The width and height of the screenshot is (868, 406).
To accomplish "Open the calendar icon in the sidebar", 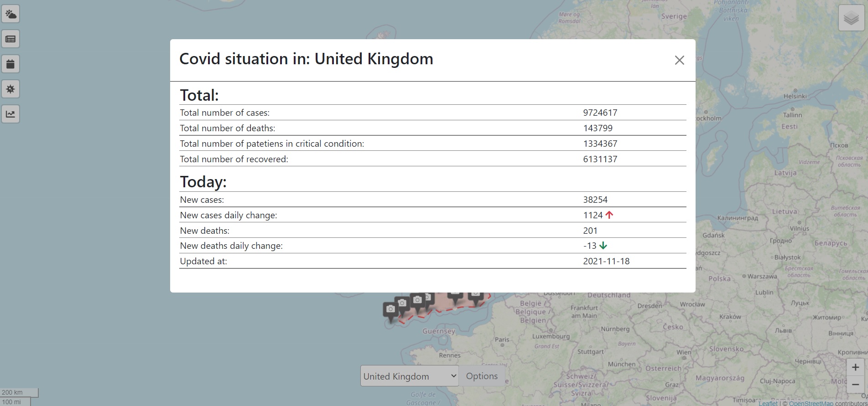I will (10, 64).
